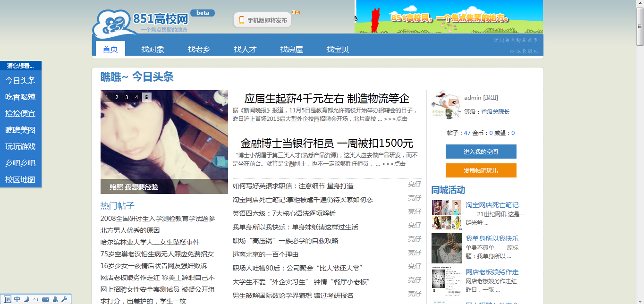
Task: Click 亮仔 beside 职场“高压锅”一族必学的自救攻略
Action: click(x=415, y=239)
